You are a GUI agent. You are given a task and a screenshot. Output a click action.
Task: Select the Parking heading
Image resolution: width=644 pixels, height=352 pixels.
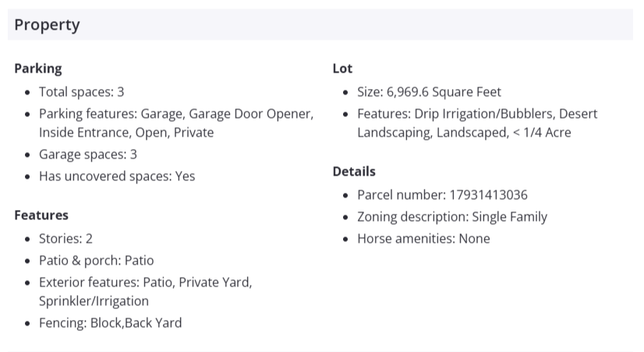[38, 69]
